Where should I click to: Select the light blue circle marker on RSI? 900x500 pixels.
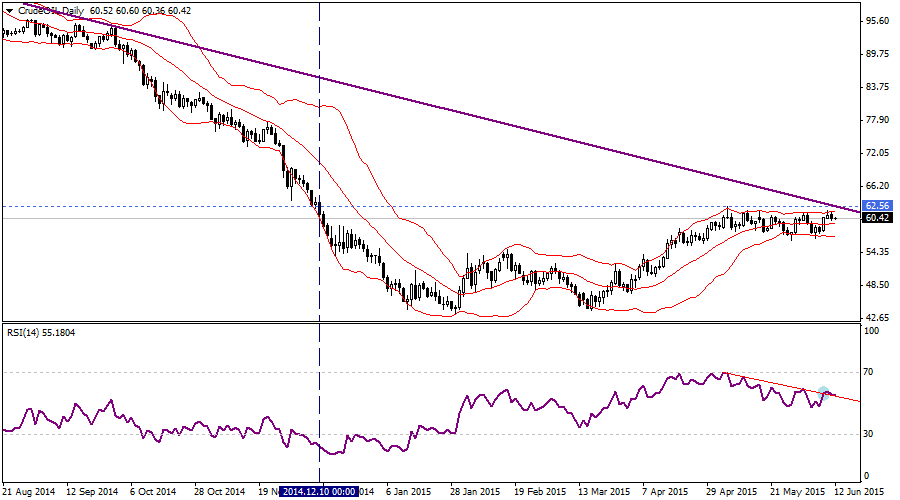click(825, 393)
